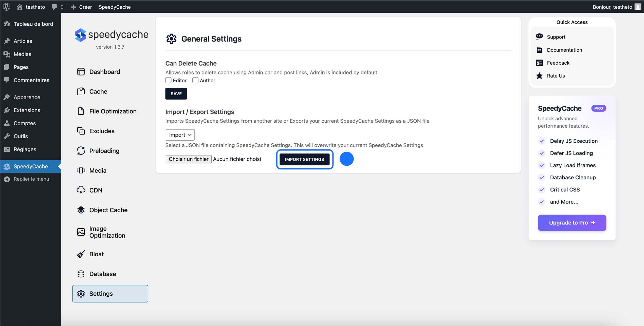Screen dimensions: 644x326
Task: Click the Support chat bubble icon
Action: click(539, 37)
